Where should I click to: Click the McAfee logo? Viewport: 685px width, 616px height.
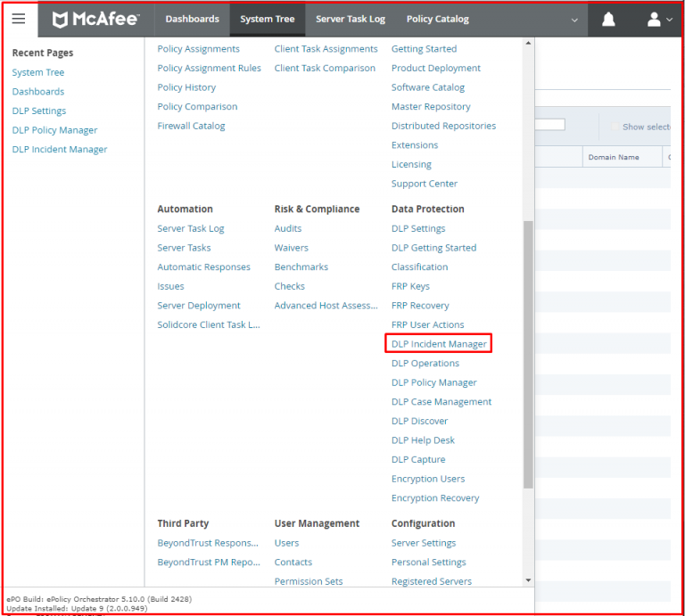click(95, 20)
